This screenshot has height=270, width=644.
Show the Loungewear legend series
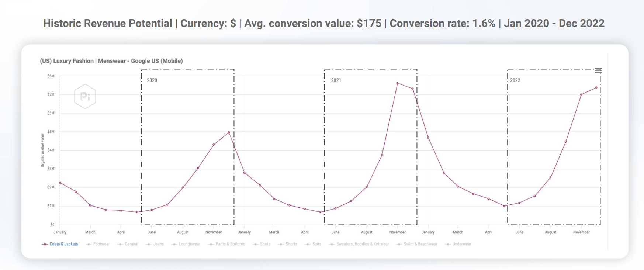click(x=186, y=244)
